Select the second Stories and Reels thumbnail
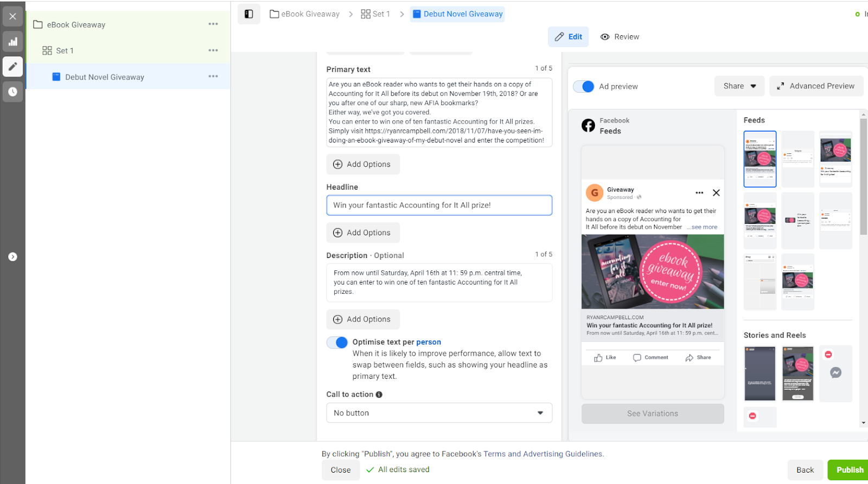 (x=797, y=373)
